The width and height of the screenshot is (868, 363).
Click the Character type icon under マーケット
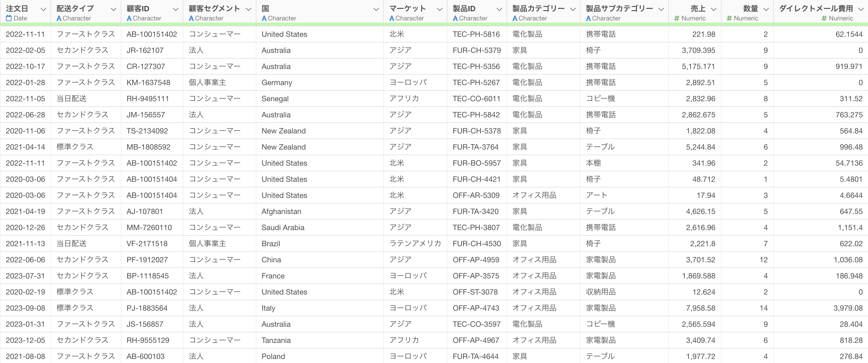392,18
